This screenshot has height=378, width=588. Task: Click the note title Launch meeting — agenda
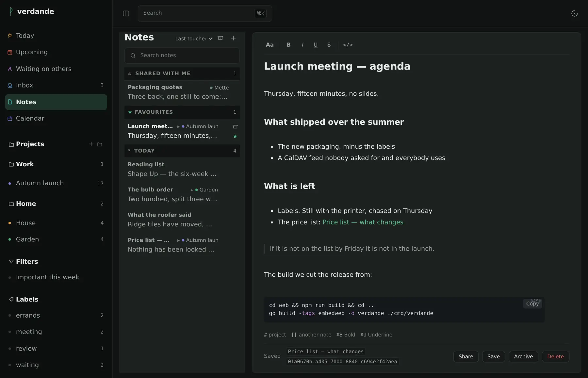pyautogui.click(x=337, y=66)
